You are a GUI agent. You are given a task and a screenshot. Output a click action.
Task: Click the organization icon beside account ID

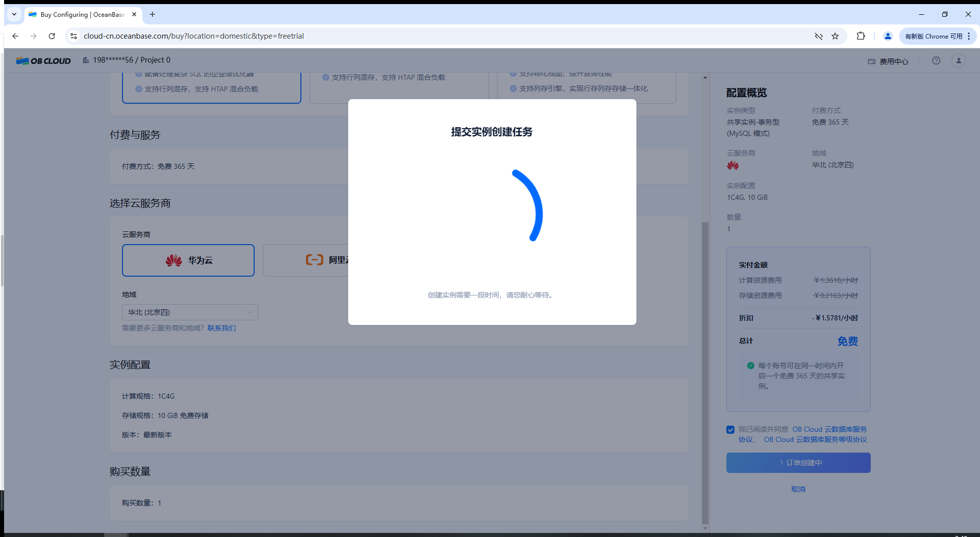tap(86, 60)
